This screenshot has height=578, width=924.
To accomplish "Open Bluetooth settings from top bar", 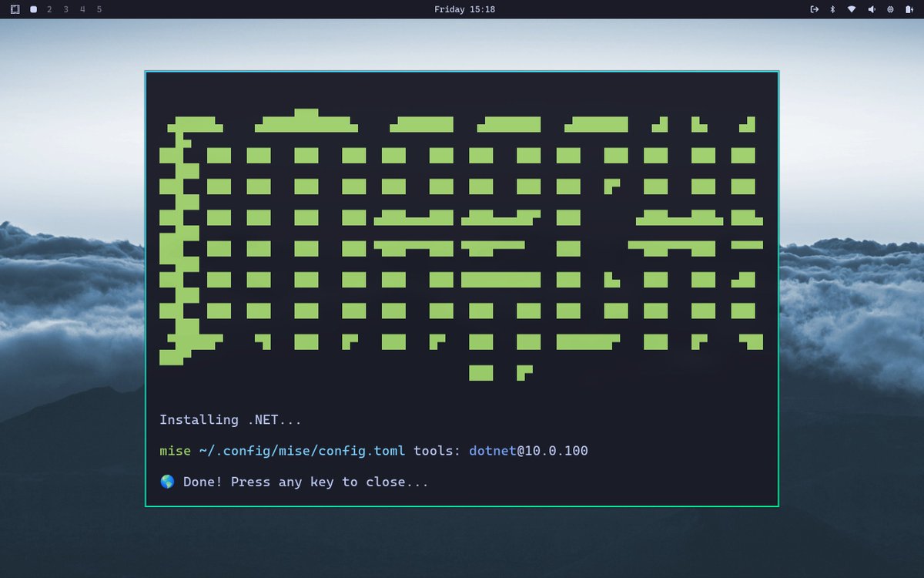I will [832, 9].
